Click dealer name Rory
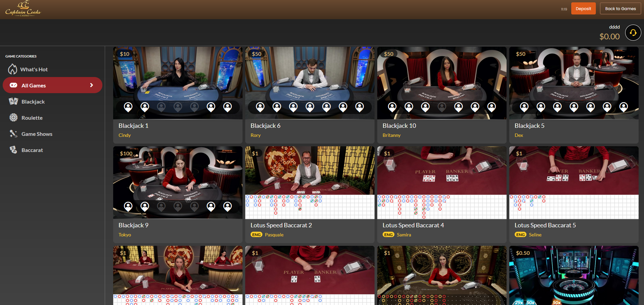This screenshot has width=644, height=305. [x=256, y=135]
